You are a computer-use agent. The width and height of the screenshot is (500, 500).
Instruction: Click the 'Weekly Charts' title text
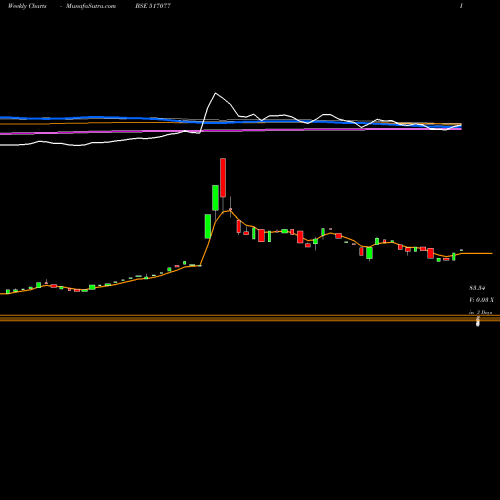(x=27, y=6)
